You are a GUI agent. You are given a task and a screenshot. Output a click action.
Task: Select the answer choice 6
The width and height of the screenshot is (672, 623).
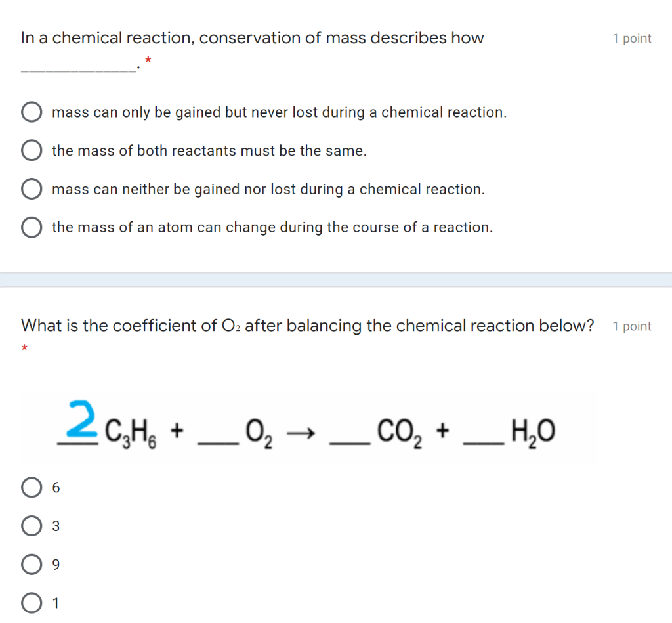31,487
